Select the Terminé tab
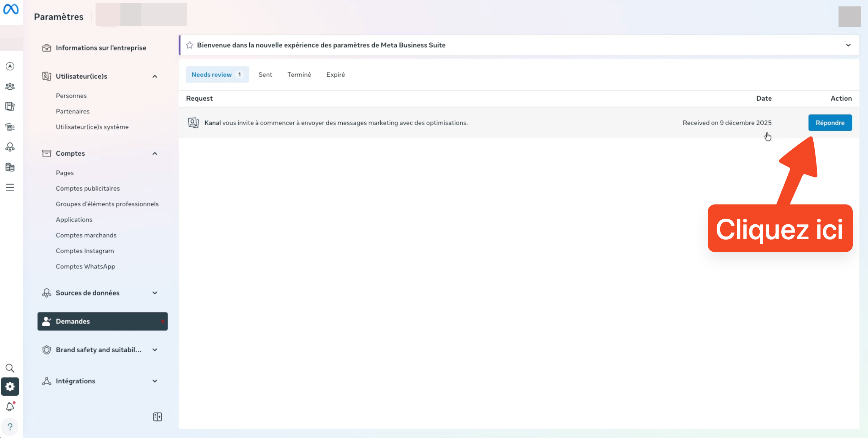Screen dimensions: 868x438 click(x=299, y=75)
